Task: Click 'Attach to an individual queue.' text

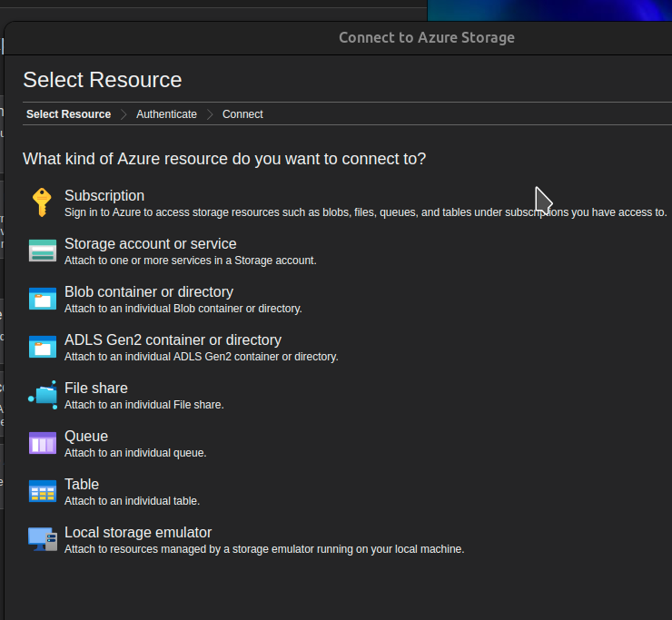Action: click(135, 453)
